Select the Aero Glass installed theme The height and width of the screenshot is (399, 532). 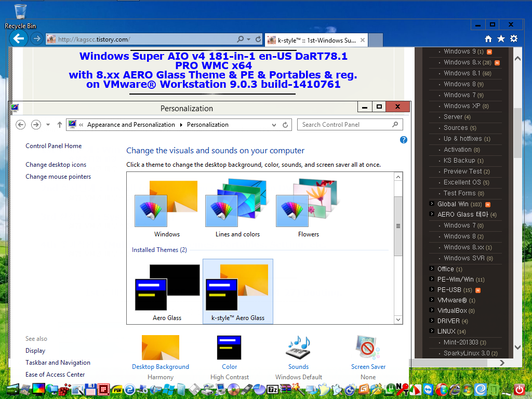(167, 291)
